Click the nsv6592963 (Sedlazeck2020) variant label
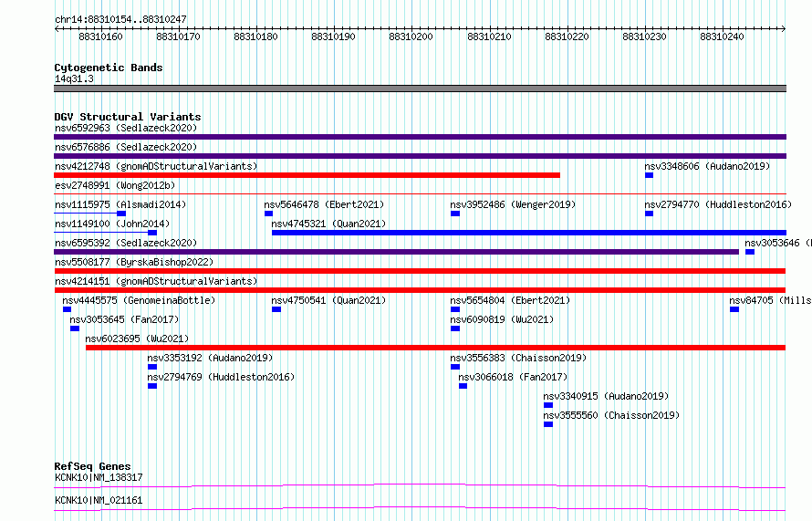Viewport: 812px width, 521px height. click(x=126, y=128)
